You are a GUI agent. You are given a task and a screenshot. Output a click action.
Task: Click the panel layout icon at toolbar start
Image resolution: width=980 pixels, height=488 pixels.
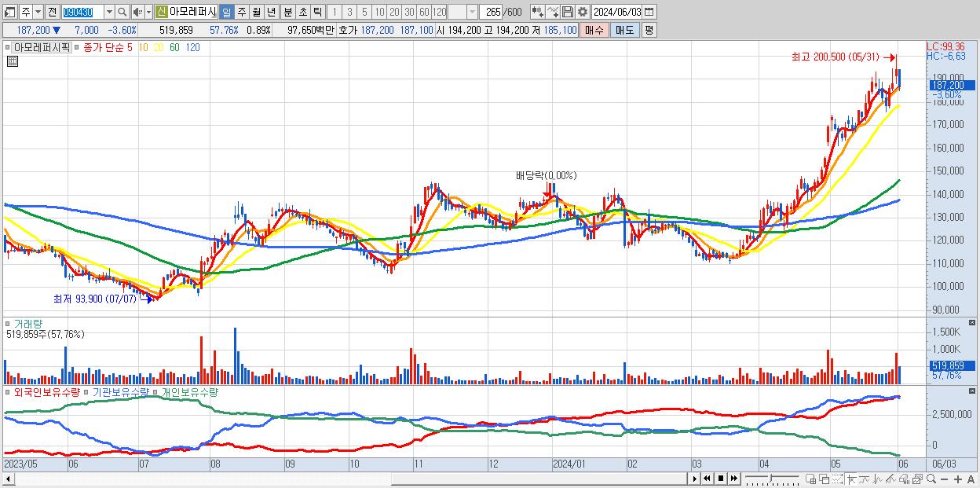[x=9, y=12]
